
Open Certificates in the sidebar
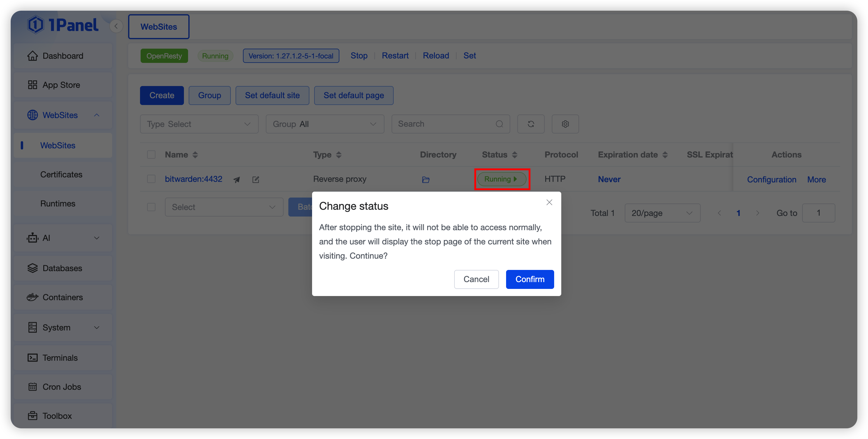pyautogui.click(x=61, y=174)
